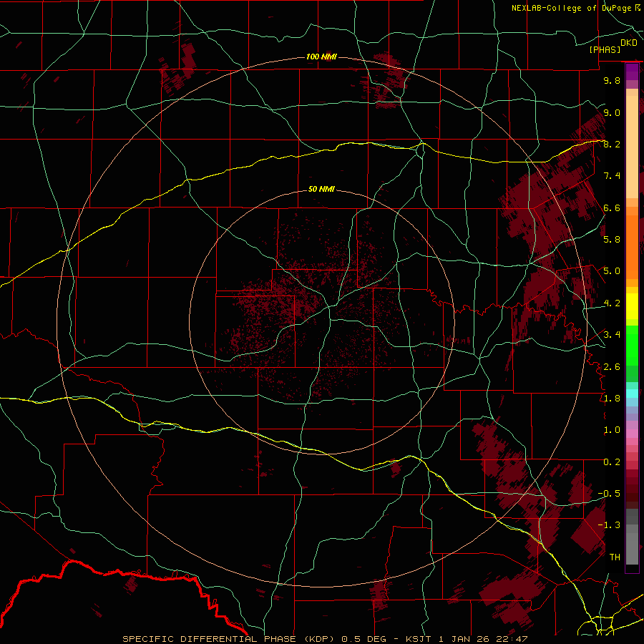Click the 2.6 legend value
The width and height of the screenshot is (644, 644).
612,367
